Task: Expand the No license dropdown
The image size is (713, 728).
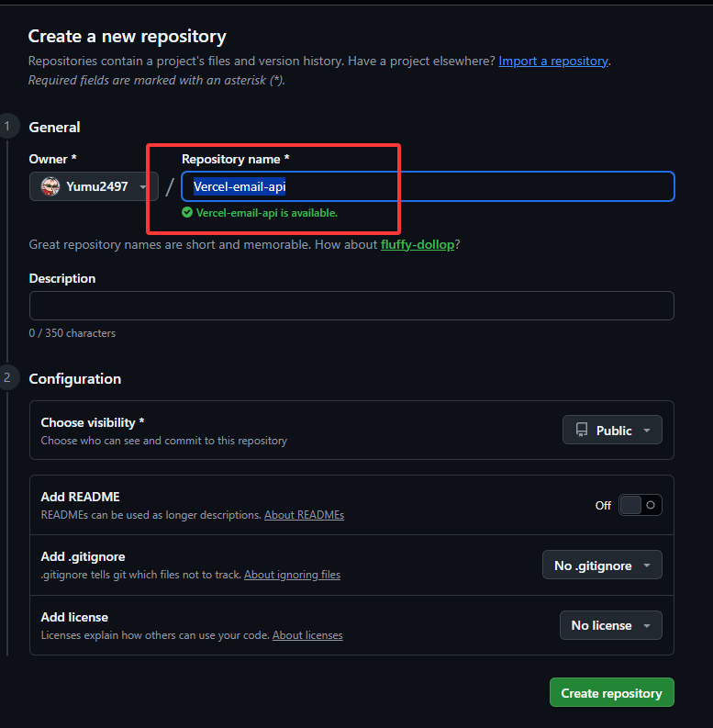Action: pyautogui.click(x=610, y=625)
